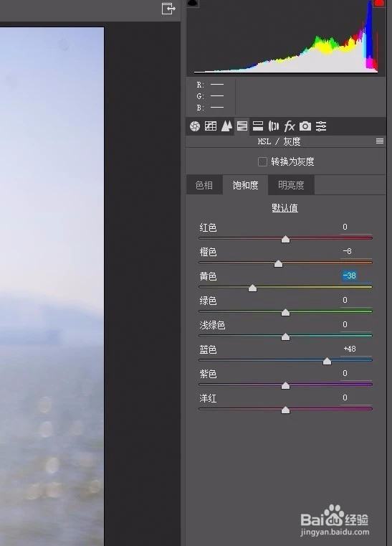This screenshot has height=546, width=392.
Task: Click the 蓝色 saturation slider handle
Action: (327, 361)
